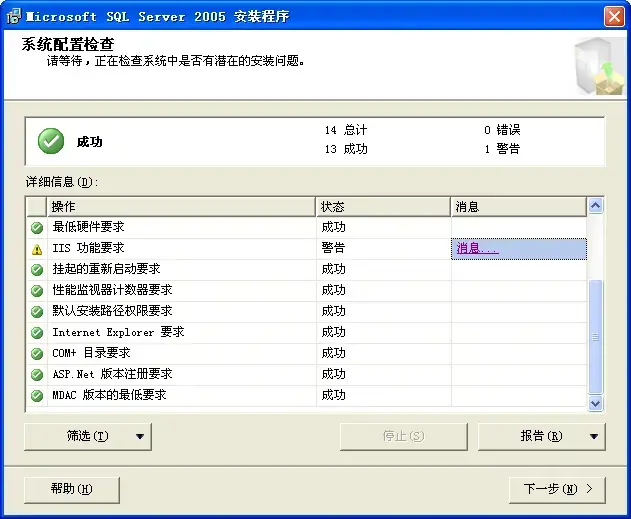Click the scrollbar down arrow in details list
This screenshot has width=631, height=519.
click(x=596, y=403)
